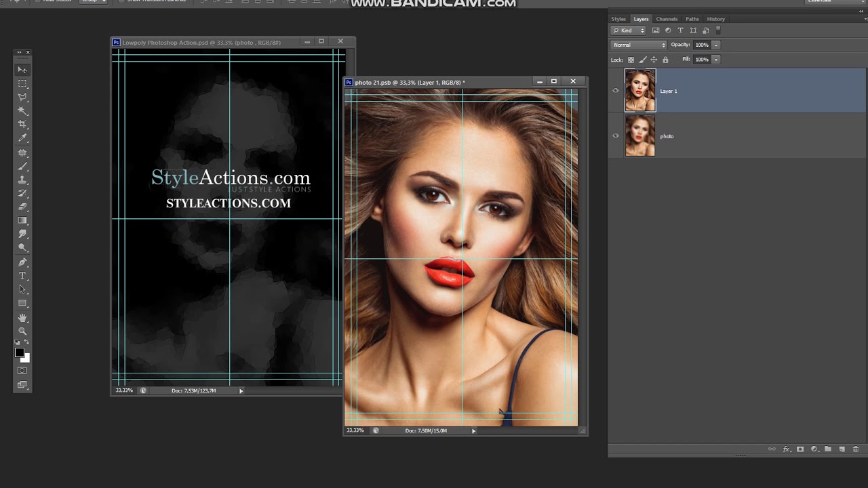Open the Kind filter type dropdown
The width and height of the screenshot is (868, 488).
pyautogui.click(x=629, y=30)
